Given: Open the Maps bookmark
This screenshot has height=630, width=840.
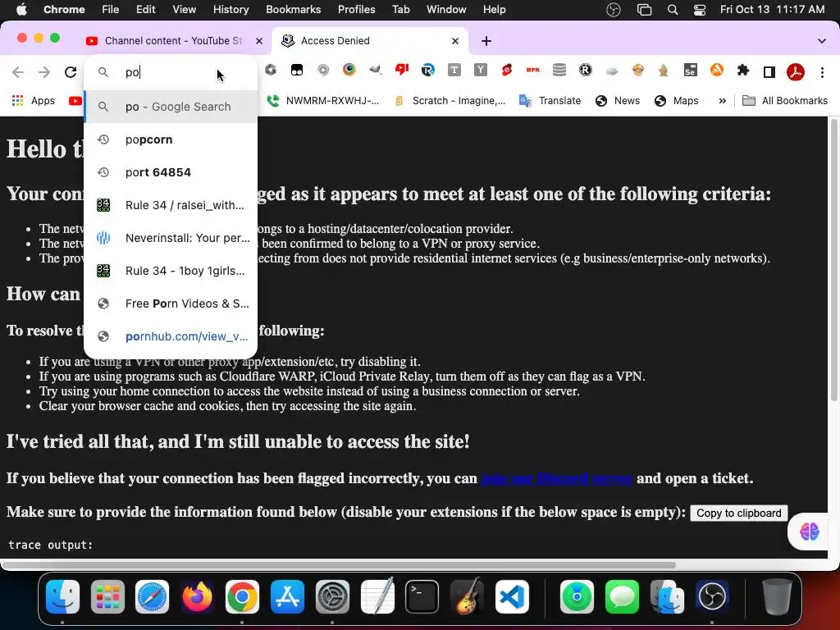Looking at the screenshot, I should [x=676, y=101].
